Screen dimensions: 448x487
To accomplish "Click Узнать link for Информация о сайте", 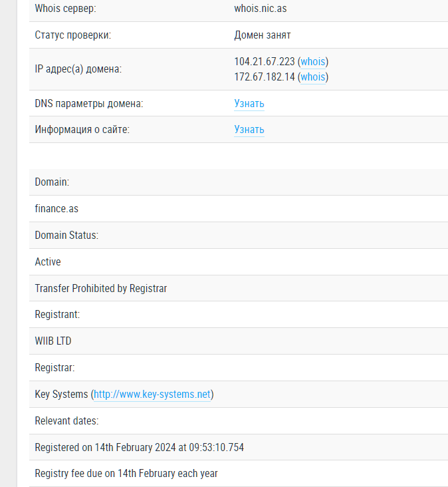I will pyautogui.click(x=249, y=130).
